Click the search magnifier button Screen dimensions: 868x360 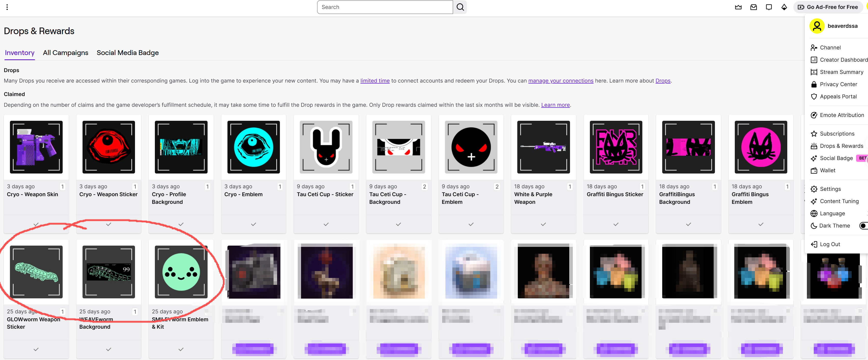pos(460,7)
